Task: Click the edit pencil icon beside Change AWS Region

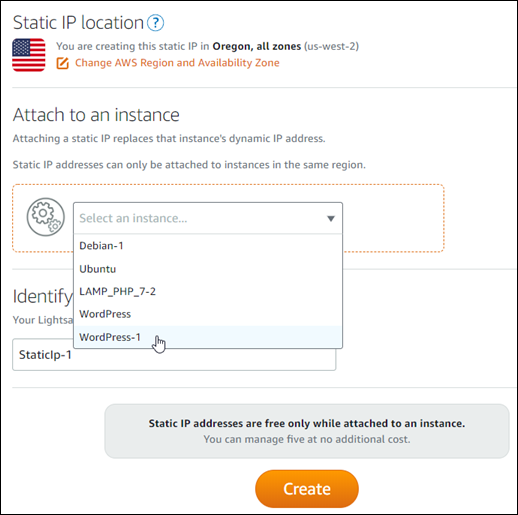Action: click(62, 63)
